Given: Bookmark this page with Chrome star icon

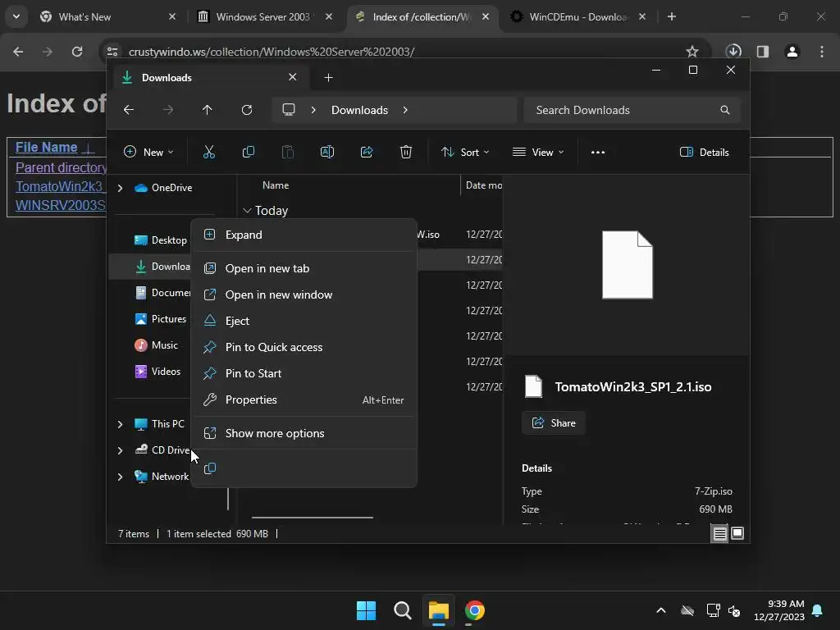Looking at the screenshot, I should click(x=692, y=52).
